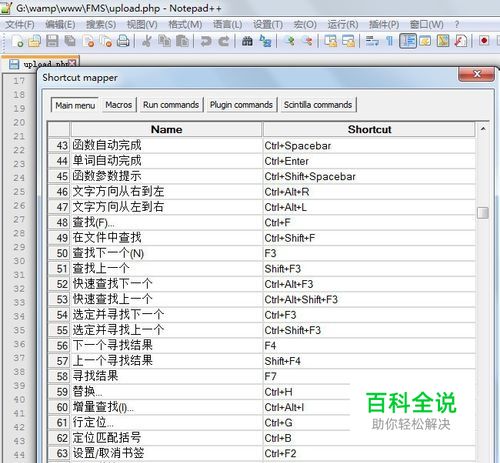The height and width of the screenshot is (463, 500).
Task: Click the Redo arrow icon
Action: [x=224, y=41]
